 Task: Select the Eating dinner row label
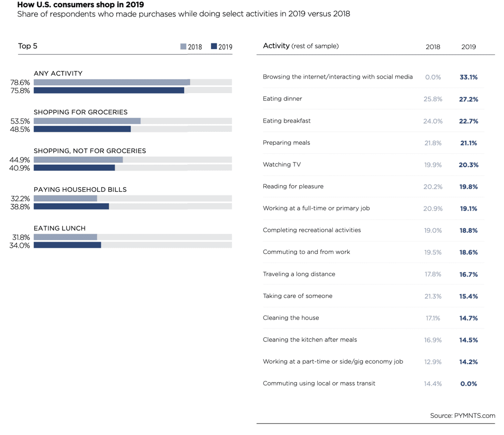[x=282, y=99]
